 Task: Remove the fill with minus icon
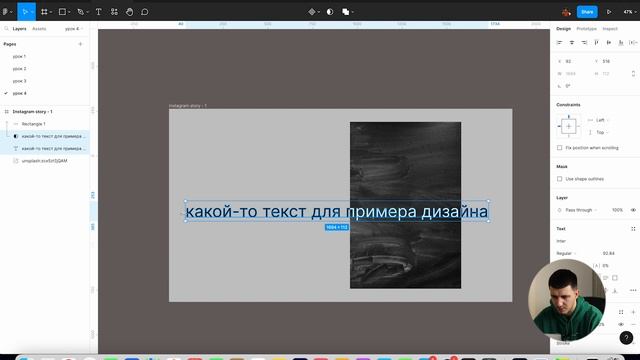click(x=633, y=324)
